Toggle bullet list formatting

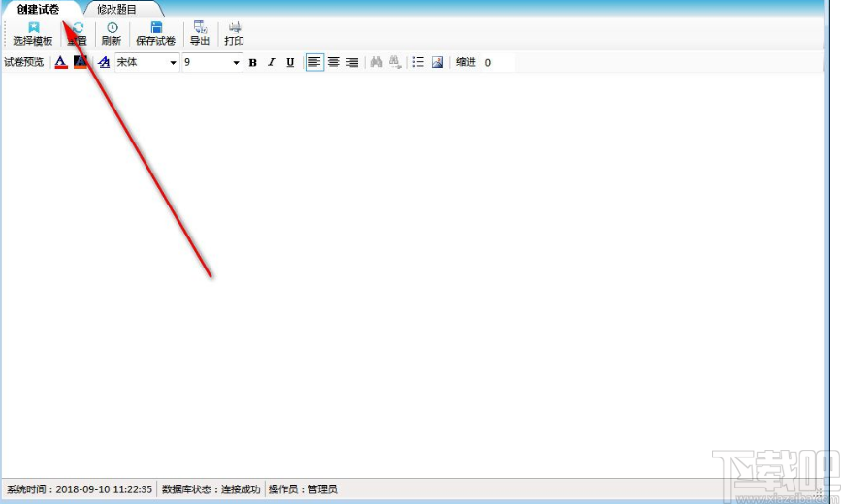pyautogui.click(x=418, y=62)
